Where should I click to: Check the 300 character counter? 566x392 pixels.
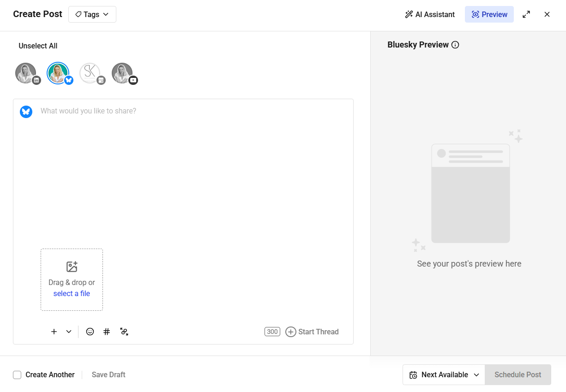[272, 332]
